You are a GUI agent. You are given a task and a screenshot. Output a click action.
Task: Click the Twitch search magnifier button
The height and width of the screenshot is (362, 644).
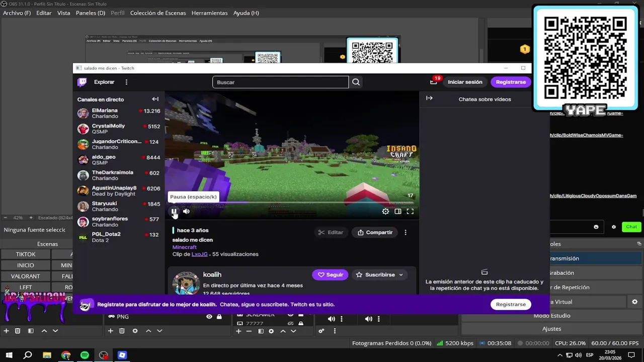356,82
